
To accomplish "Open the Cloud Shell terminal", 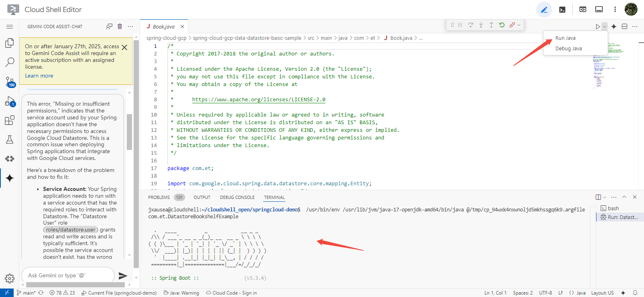I will 562,10.
